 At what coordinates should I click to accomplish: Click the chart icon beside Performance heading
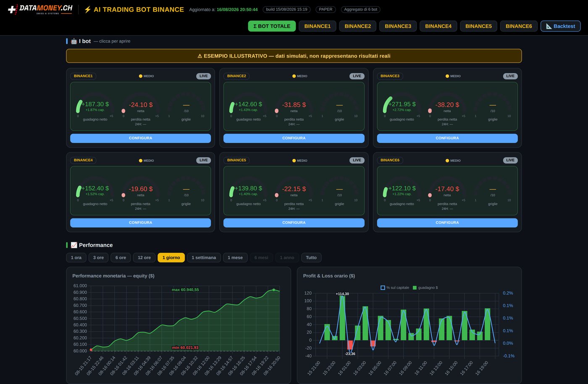click(x=74, y=245)
